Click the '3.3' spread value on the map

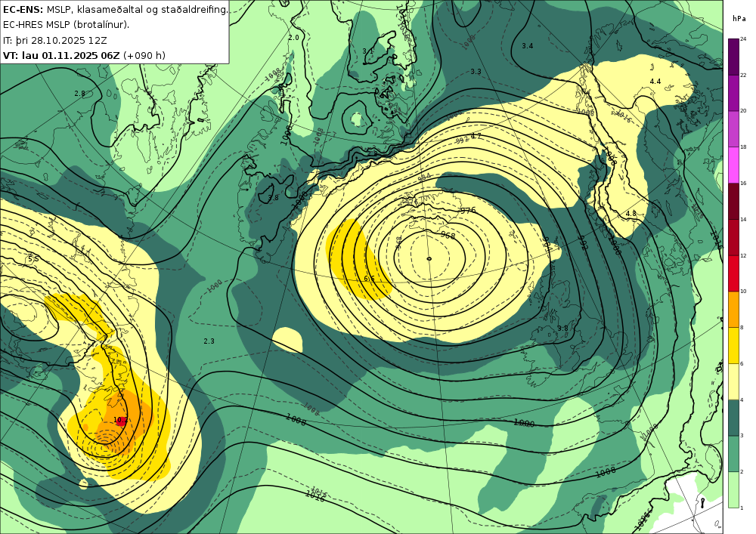(x=476, y=71)
